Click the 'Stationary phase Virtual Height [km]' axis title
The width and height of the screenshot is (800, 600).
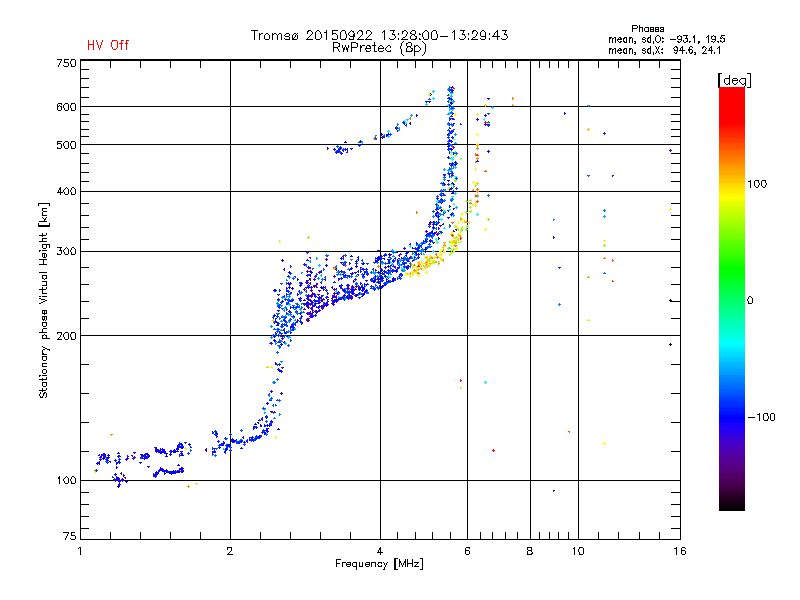point(44,300)
